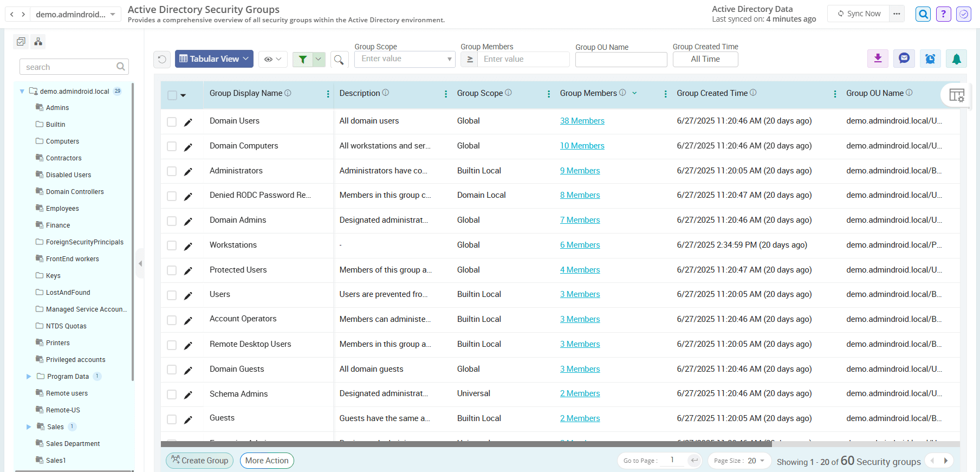Open the Page Size dropdown
The height and width of the screenshot is (472, 980).
[x=739, y=461]
